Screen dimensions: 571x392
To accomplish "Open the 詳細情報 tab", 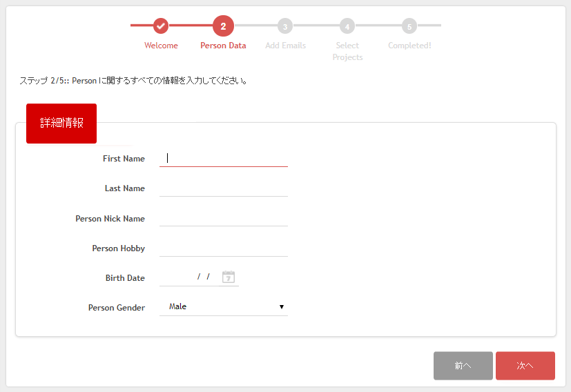I will [61, 124].
